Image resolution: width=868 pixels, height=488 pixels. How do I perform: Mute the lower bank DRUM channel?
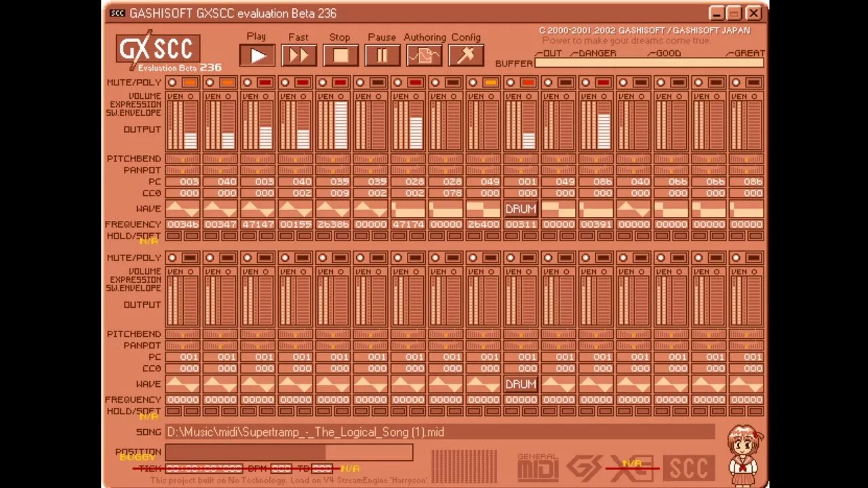tap(510, 258)
